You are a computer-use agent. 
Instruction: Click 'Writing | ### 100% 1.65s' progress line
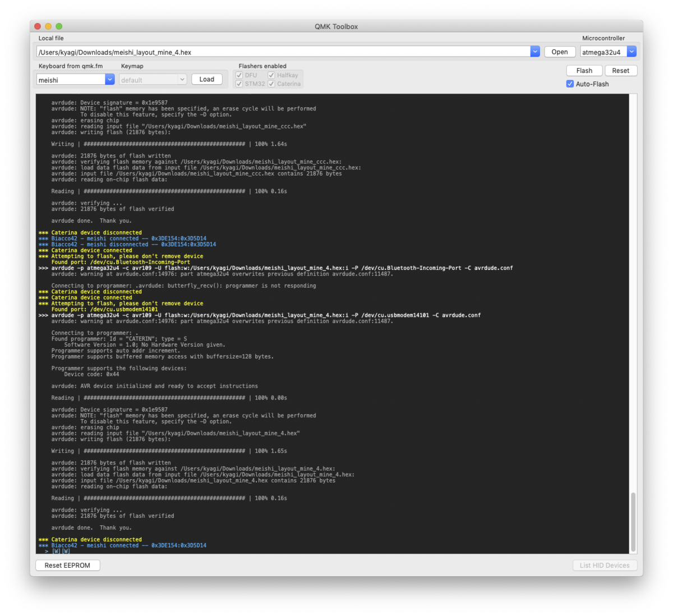169,451
